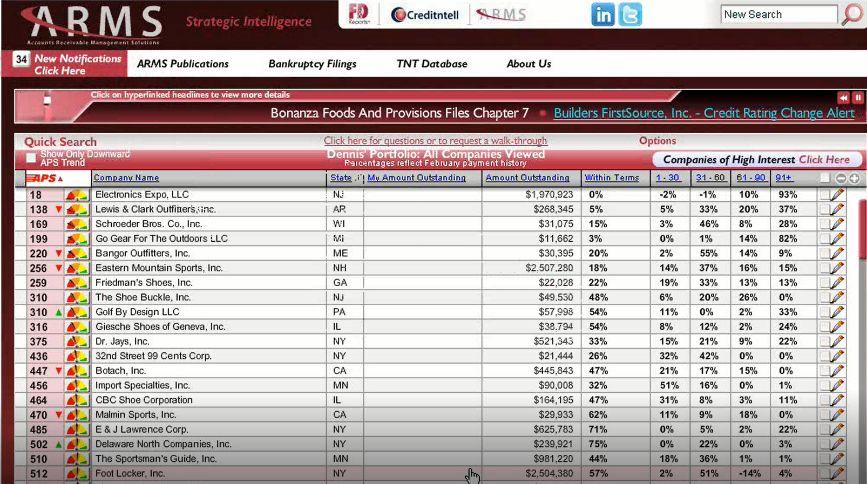
Task: Sort by the 31 - 60 column
Action: coord(711,178)
